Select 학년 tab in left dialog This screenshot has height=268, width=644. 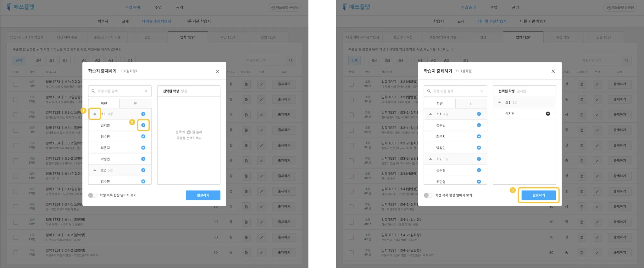pos(104,103)
